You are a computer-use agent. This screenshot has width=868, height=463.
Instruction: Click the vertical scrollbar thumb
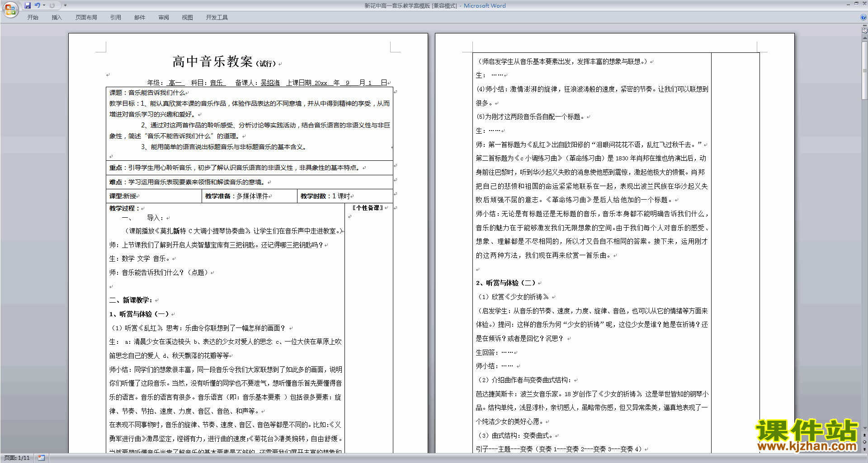865,70
